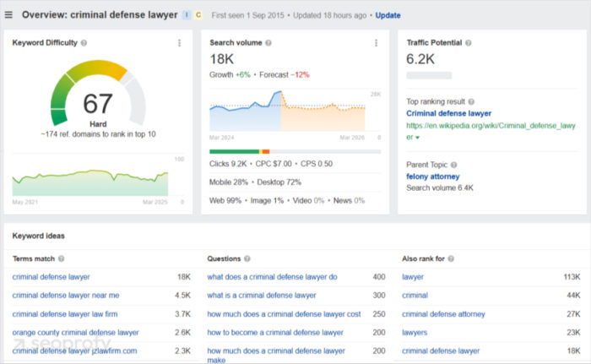Click the Parent Topic help icon

(x=454, y=165)
